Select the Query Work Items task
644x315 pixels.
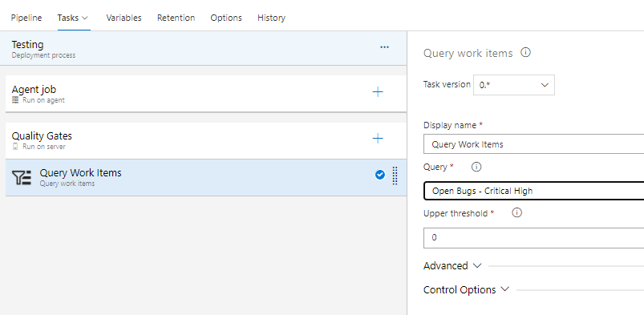(x=206, y=177)
